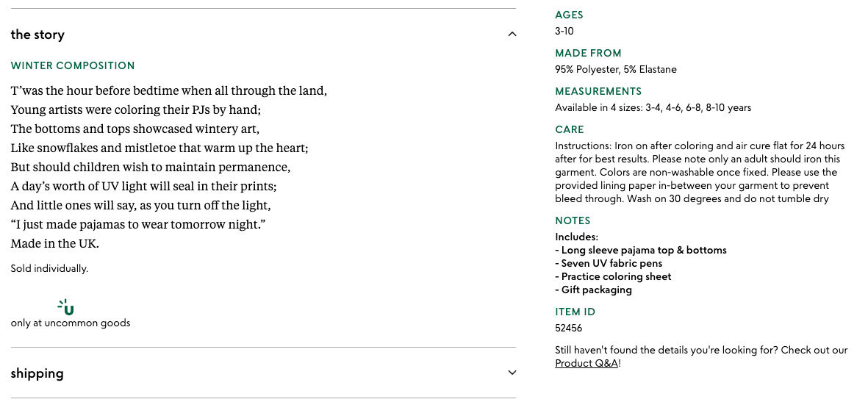
Task: Click the CARE heading
Action: [x=570, y=129]
